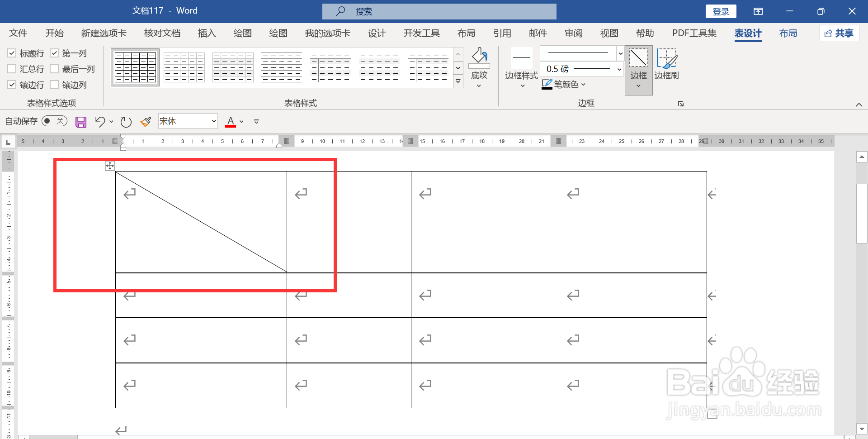This screenshot has height=439, width=868.
Task: Switch to the Insert (插入) tab
Action: pos(207,33)
